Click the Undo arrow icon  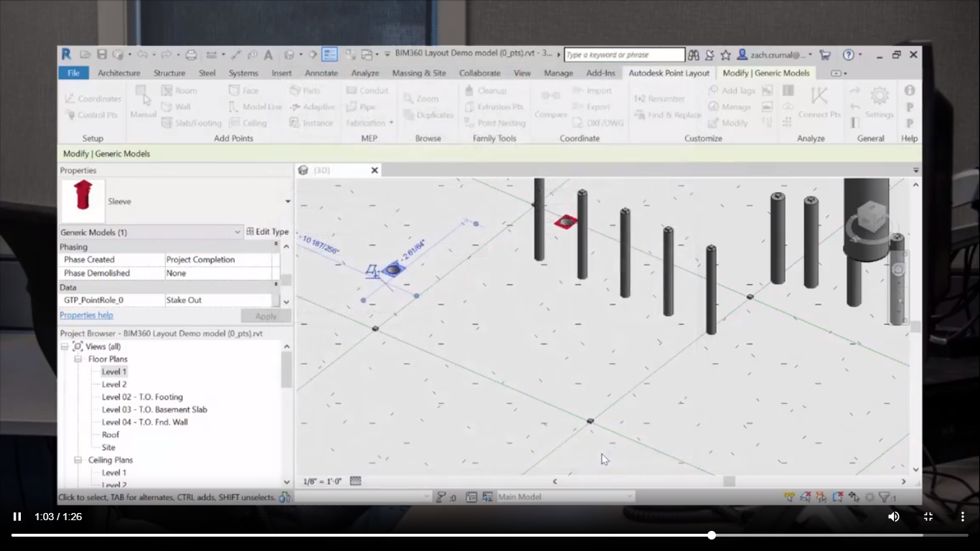point(142,55)
